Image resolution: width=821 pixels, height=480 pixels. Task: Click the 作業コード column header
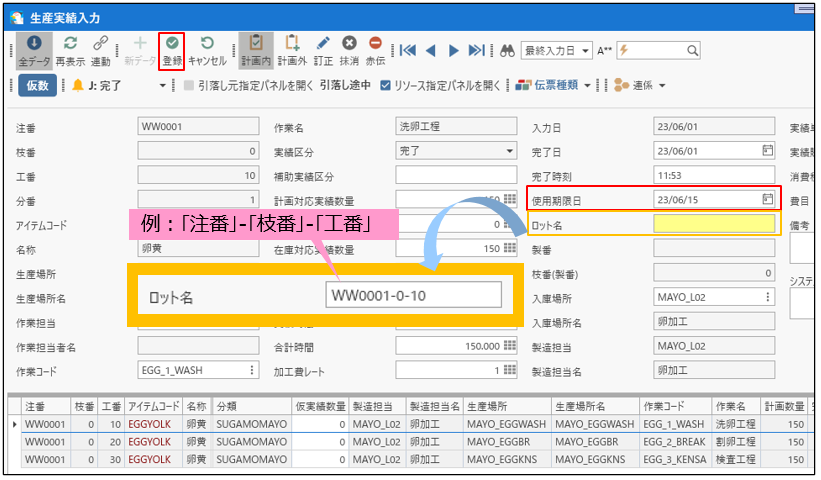point(675,406)
